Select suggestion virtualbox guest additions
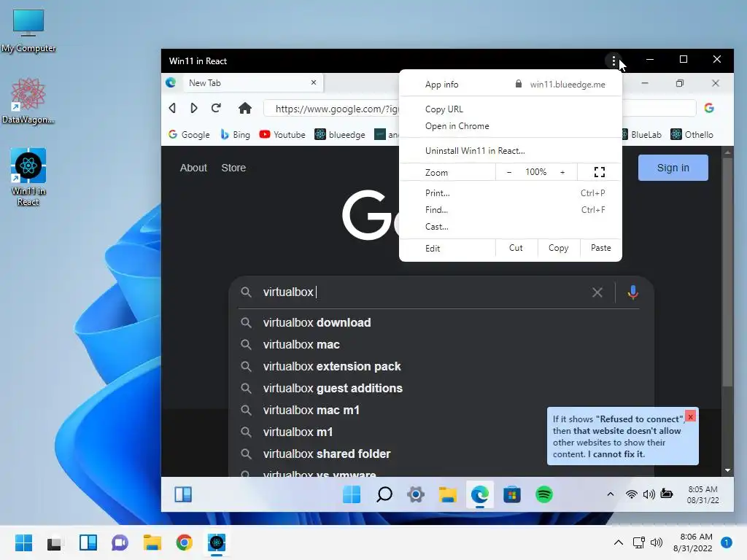The image size is (747, 560). click(441, 388)
